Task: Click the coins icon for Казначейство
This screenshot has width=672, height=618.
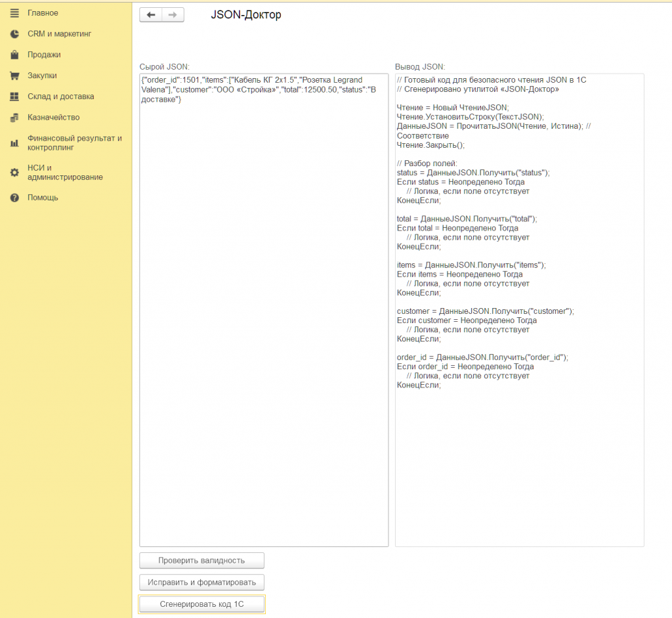Action: click(14, 117)
